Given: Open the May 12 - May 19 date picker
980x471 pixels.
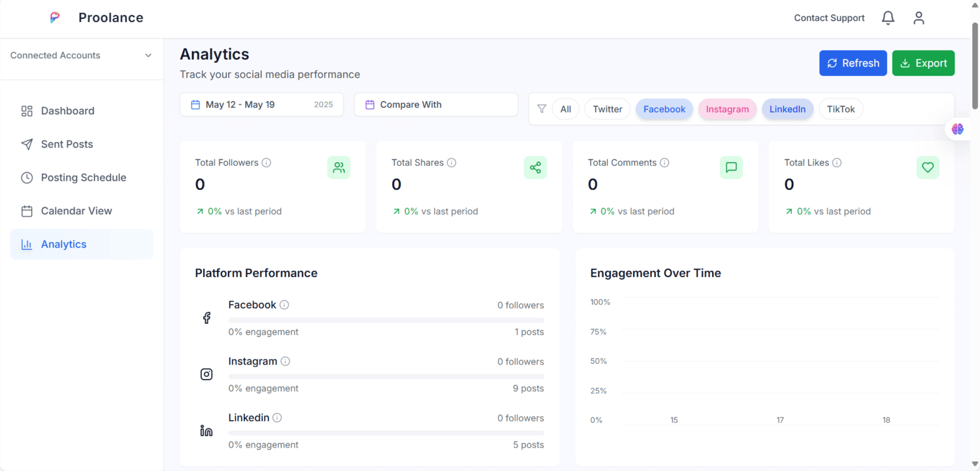Looking at the screenshot, I should click(261, 105).
